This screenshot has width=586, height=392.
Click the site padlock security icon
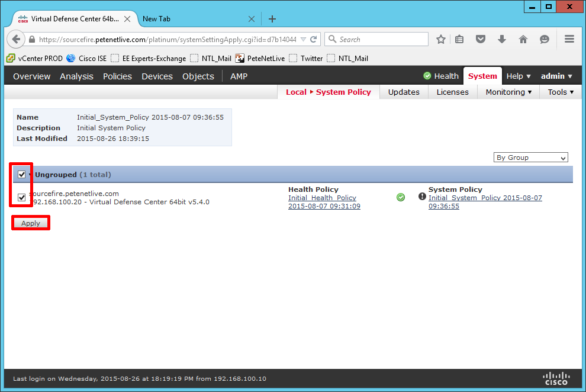coord(32,39)
